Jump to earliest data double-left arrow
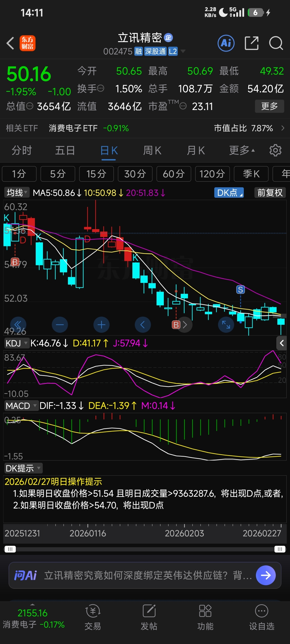Image resolution: width=290 pixels, height=644 pixels. (x=18, y=325)
